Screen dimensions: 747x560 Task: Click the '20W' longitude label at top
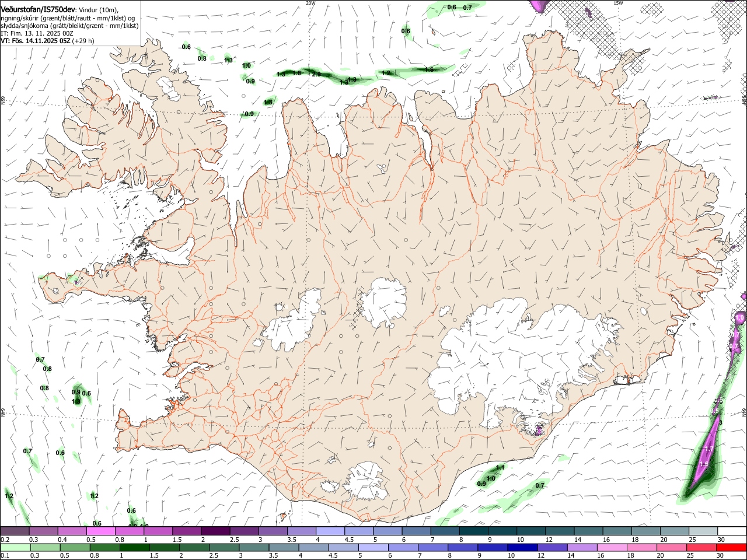(x=310, y=3)
